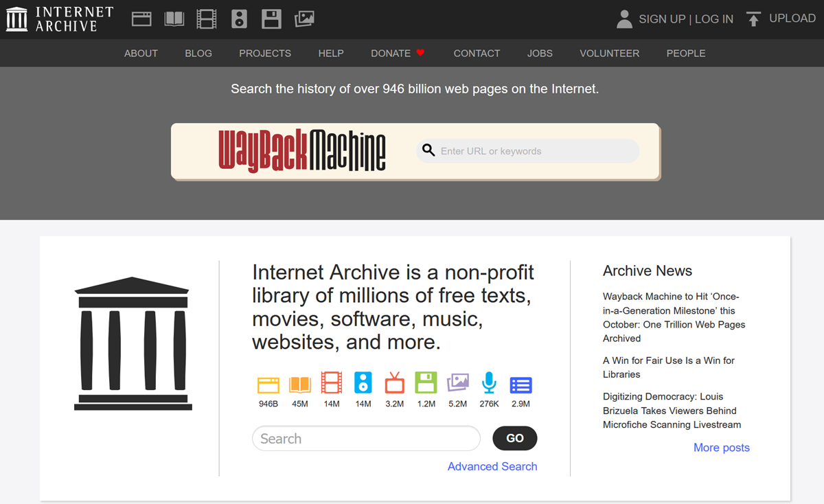Image resolution: width=824 pixels, height=504 pixels.
Task: Open the Video film icon in top bar
Action: [207, 19]
